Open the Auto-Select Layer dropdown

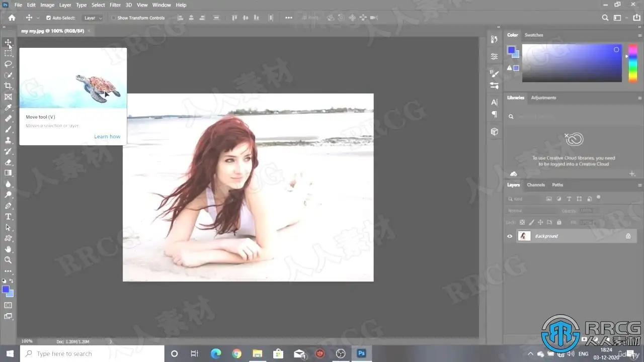[93, 18]
